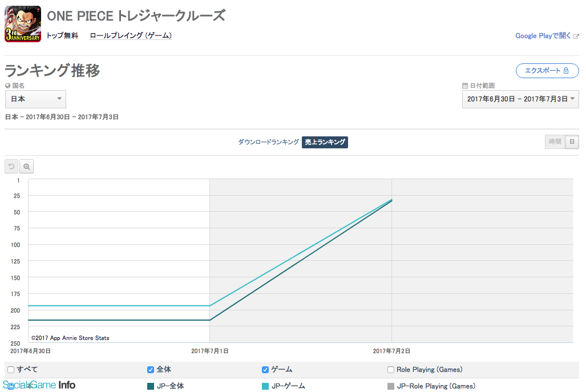Click the エクスポート export button
Image resolution: width=586 pixels, height=392 pixels.
click(547, 71)
